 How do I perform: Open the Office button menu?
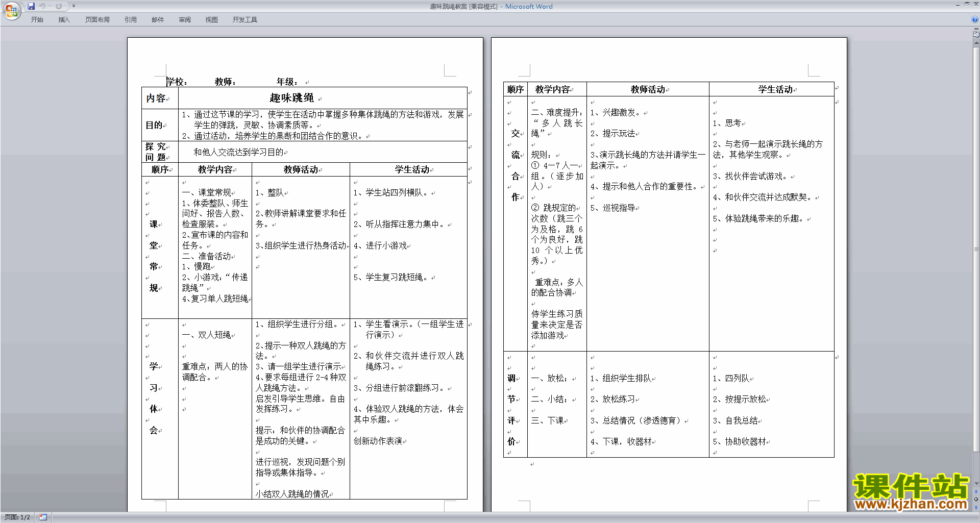coord(11,10)
